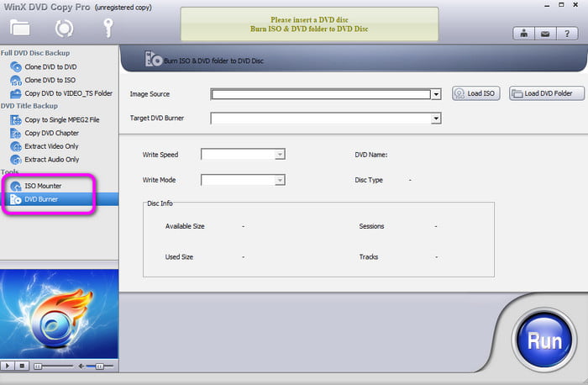This screenshot has height=385, width=588.
Task: Click the 'Full DVD Disc Backup' heading
Action: 35,53
